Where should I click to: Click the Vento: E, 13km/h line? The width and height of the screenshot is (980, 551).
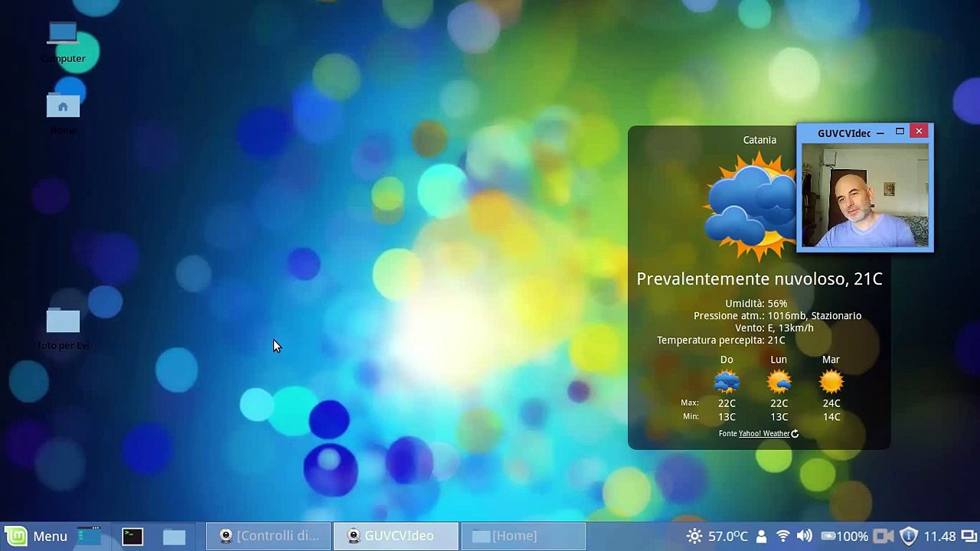point(774,328)
